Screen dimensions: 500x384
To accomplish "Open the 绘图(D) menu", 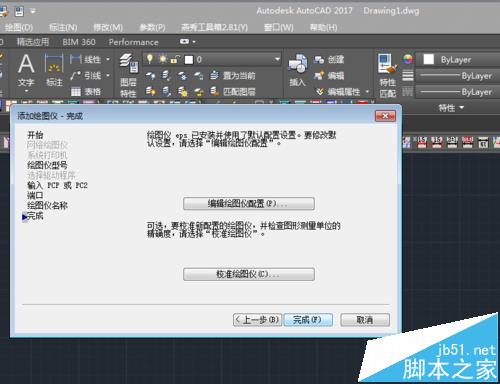I will (19, 28).
